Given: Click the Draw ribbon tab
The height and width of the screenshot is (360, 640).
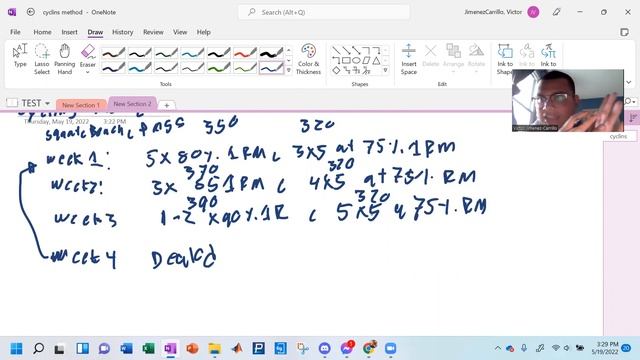Looking at the screenshot, I should click(95, 32).
